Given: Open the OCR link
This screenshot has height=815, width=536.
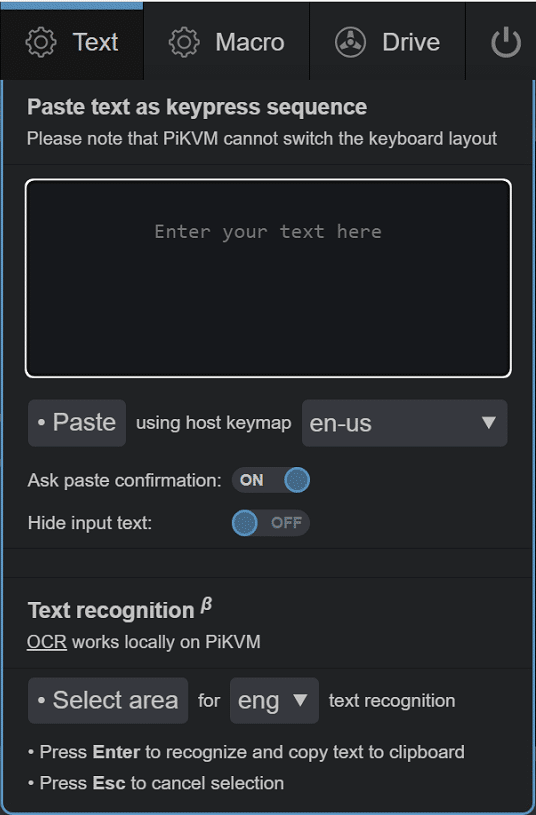Looking at the screenshot, I should (x=47, y=642).
